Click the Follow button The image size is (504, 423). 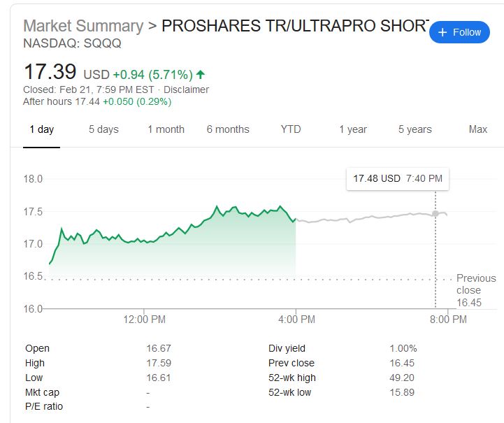(459, 32)
